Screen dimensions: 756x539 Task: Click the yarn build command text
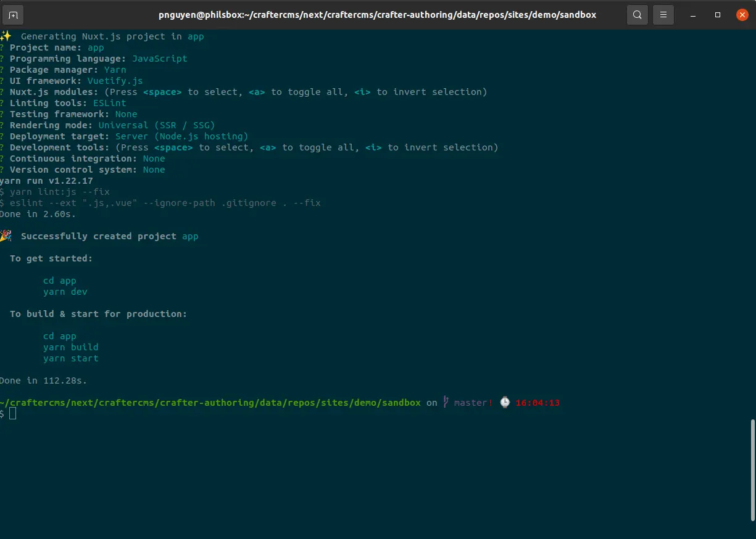pyautogui.click(x=71, y=347)
